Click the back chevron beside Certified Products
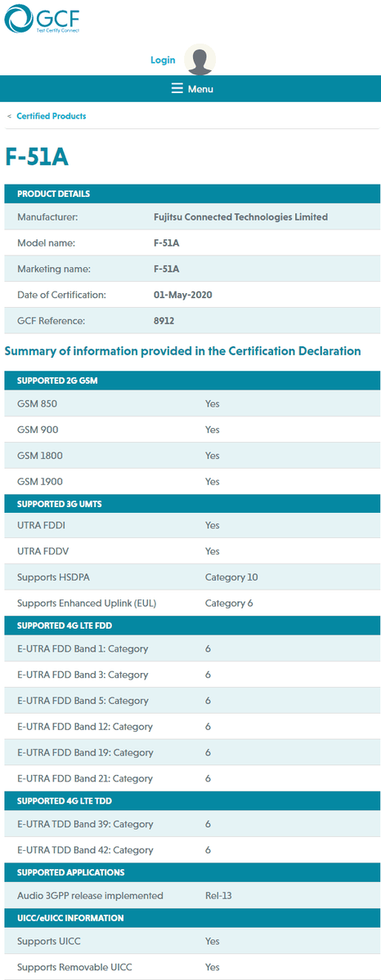381x980 pixels. [9, 116]
